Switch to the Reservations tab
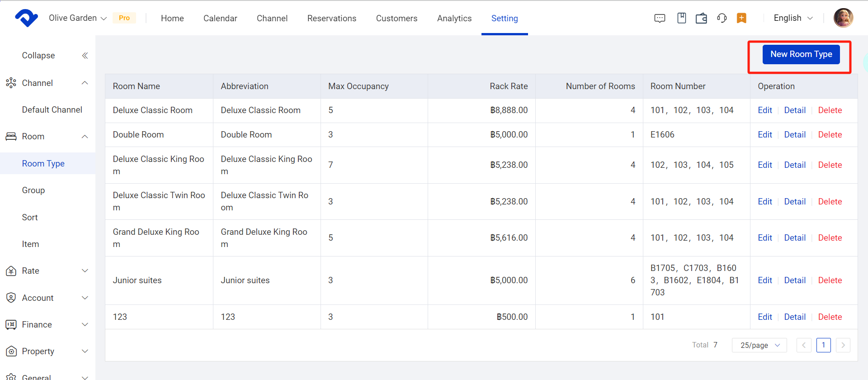This screenshot has height=380, width=868. point(331,19)
